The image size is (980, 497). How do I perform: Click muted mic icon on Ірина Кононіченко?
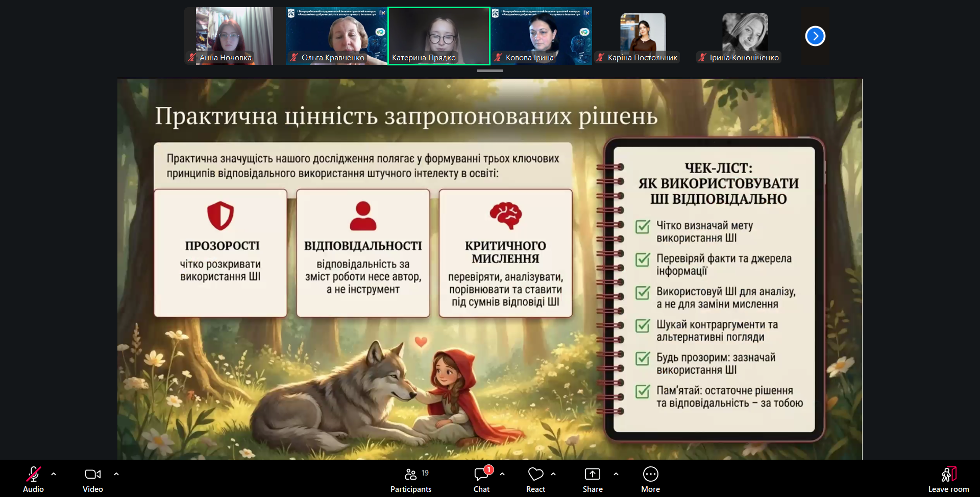point(702,58)
